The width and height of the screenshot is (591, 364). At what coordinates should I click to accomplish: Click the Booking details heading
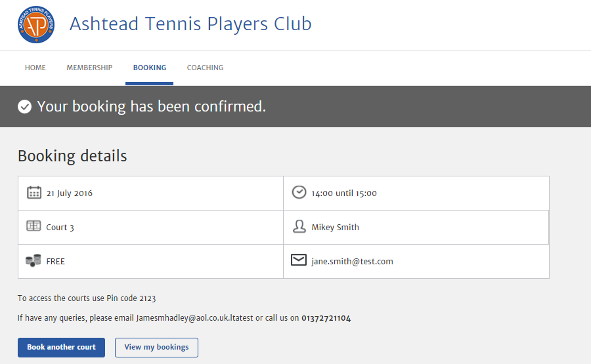click(72, 156)
